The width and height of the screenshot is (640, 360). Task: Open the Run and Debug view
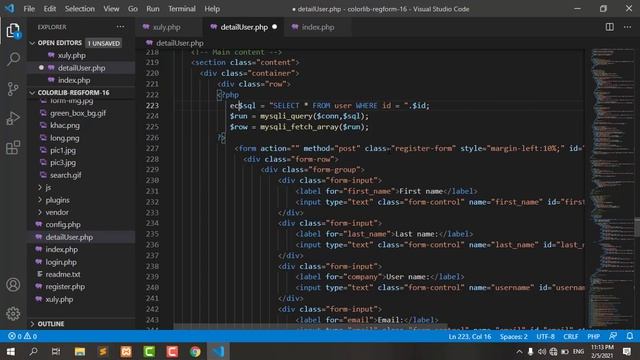pyautogui.click(x=13, y=118)
